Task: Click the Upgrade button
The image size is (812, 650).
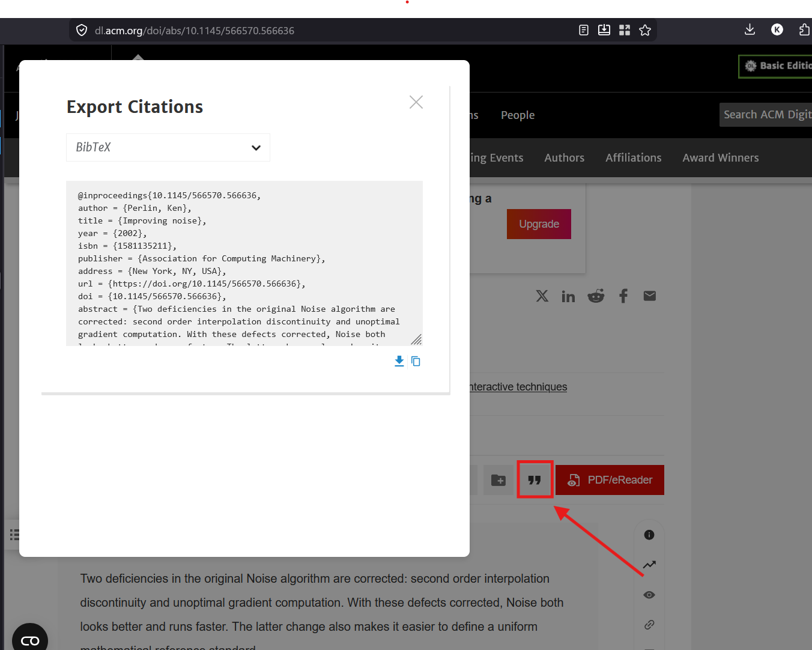Action: (x=539, y=224)
